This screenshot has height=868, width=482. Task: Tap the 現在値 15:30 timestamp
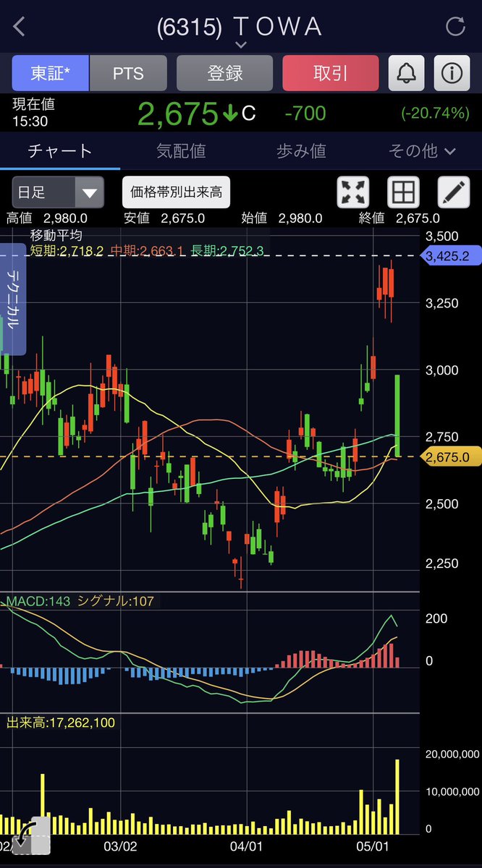[x=33, y=113]
